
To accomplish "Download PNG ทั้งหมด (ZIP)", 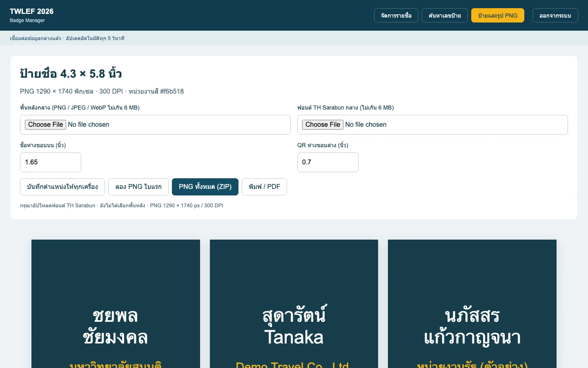I will coord(205,187).
